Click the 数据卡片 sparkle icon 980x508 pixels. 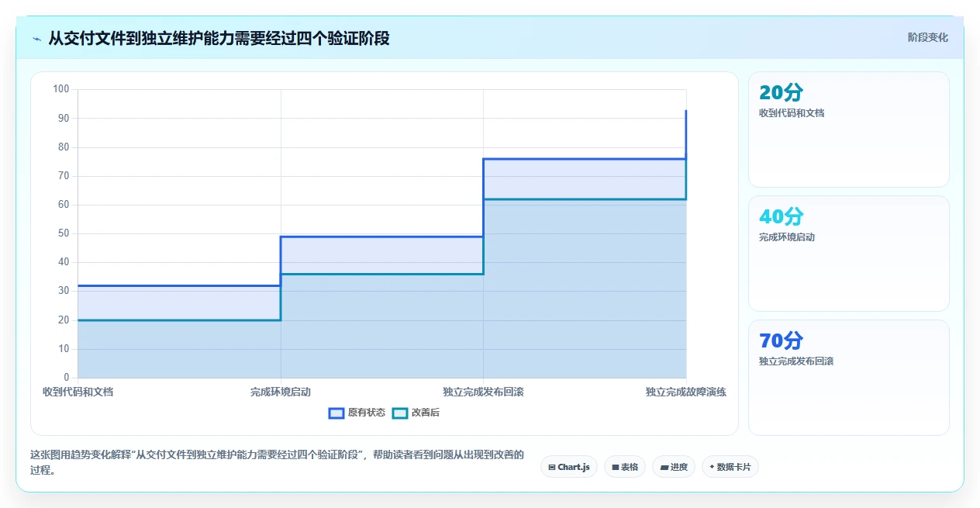tap(712, 467)
